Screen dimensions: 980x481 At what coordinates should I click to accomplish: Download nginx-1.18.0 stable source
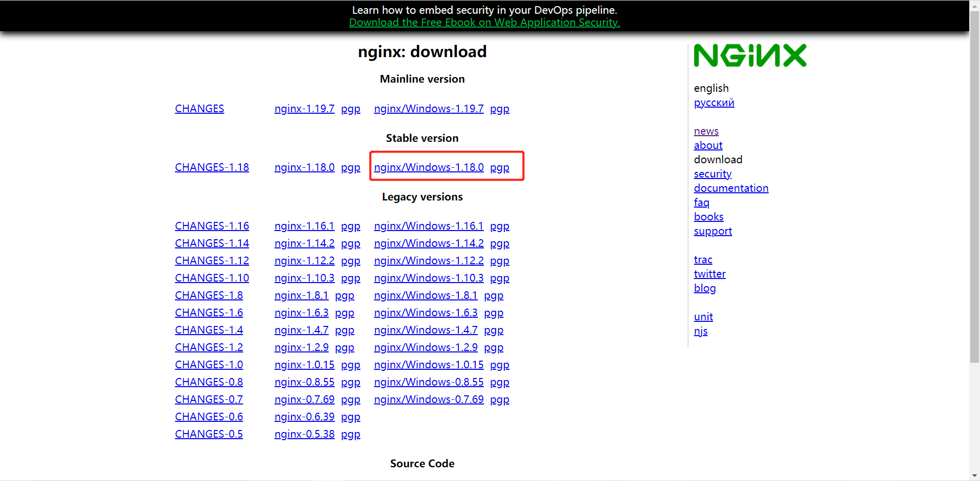(x=304, y=167)
